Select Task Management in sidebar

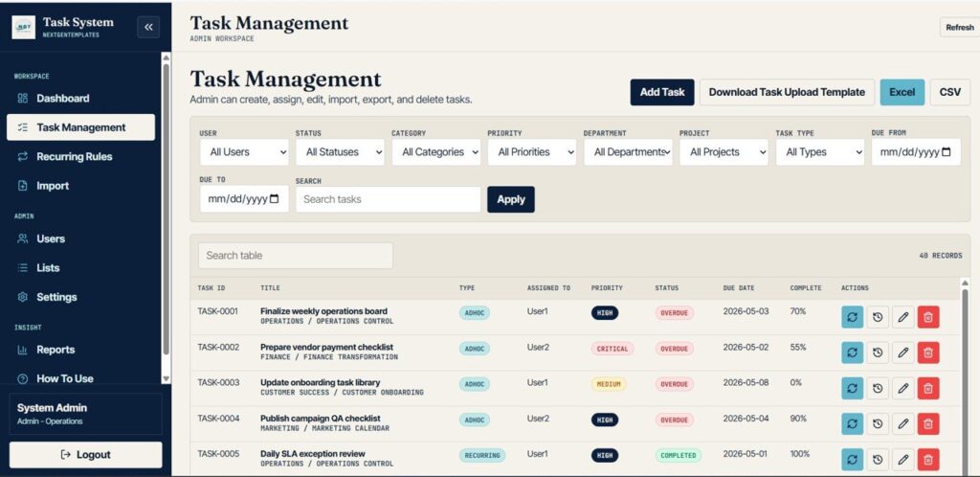[80, 126]
